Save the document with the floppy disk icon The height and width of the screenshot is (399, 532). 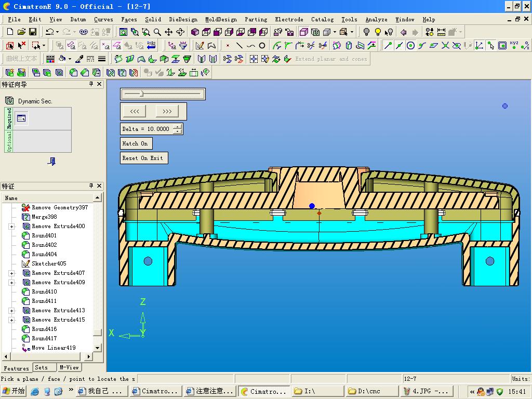[x=33, y=32]
